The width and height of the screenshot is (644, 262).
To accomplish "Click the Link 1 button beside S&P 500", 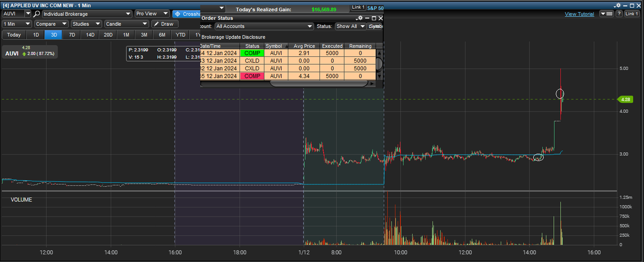I will (358, 8).
